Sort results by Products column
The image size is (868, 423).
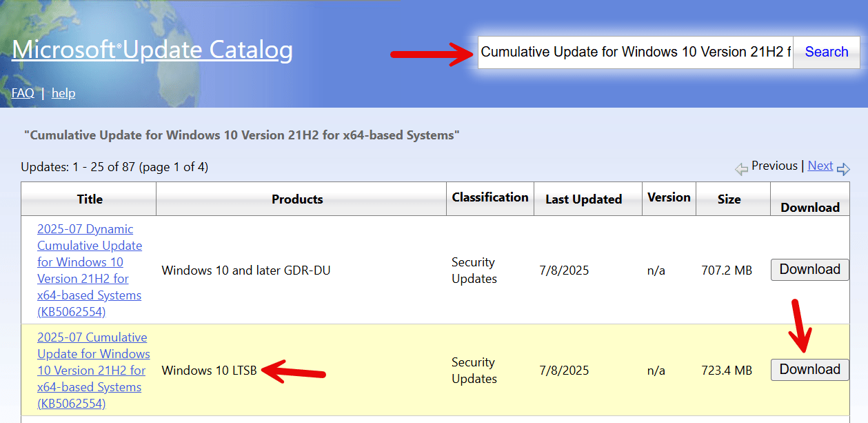(297, 199)
